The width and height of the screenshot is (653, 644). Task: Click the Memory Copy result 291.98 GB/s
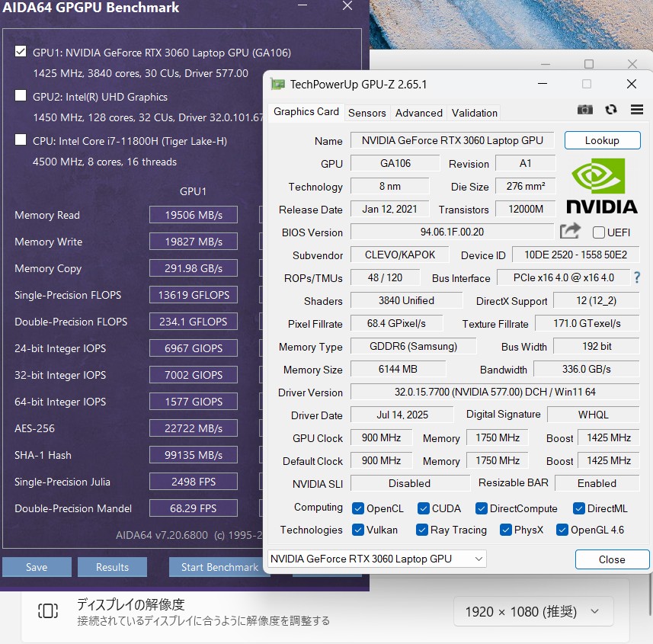pos(194,268)
